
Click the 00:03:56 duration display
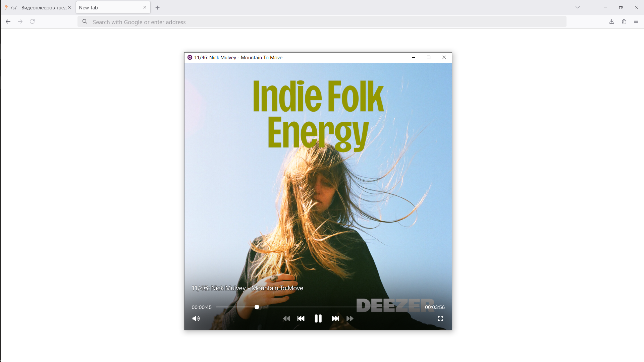point(435,307)
